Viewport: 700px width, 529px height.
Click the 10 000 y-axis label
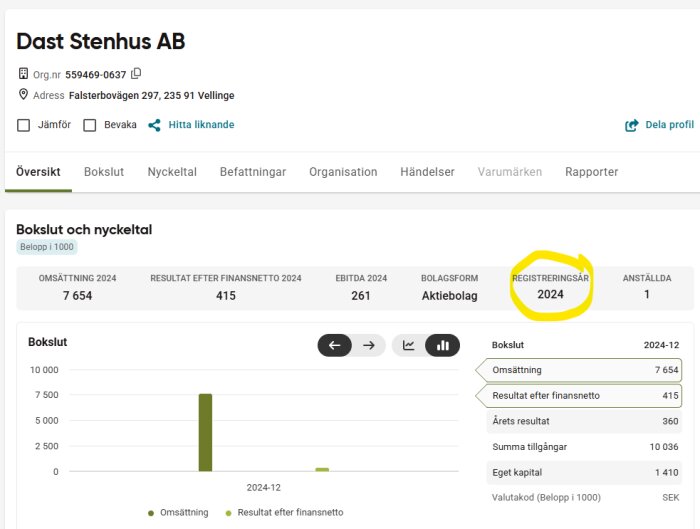tap(44, 370)
